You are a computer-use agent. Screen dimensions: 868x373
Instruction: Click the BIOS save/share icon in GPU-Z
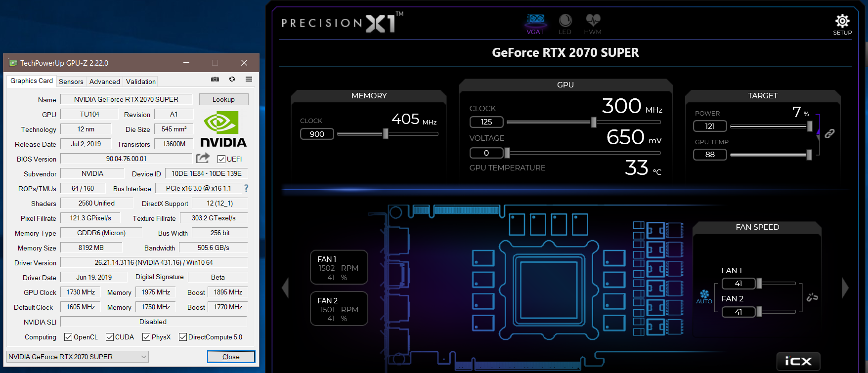pyautogui.click(x=203, y=158)
